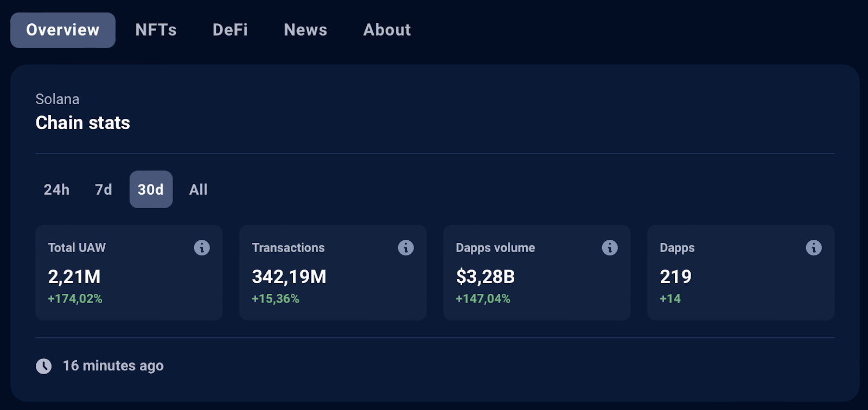Click the Total UAW label
Image resolution: width=868 pixels, height=410 pixels.
tap(77, 248)
